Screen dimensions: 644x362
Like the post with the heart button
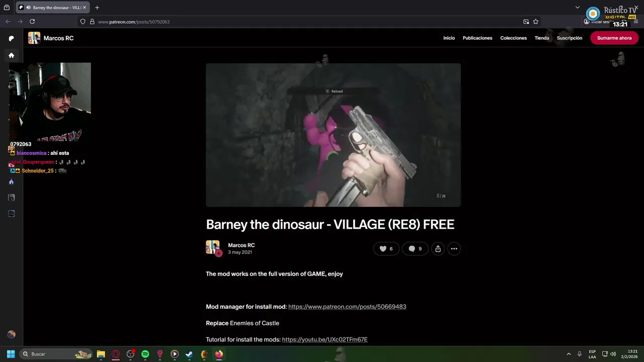(x=386, y=249)
